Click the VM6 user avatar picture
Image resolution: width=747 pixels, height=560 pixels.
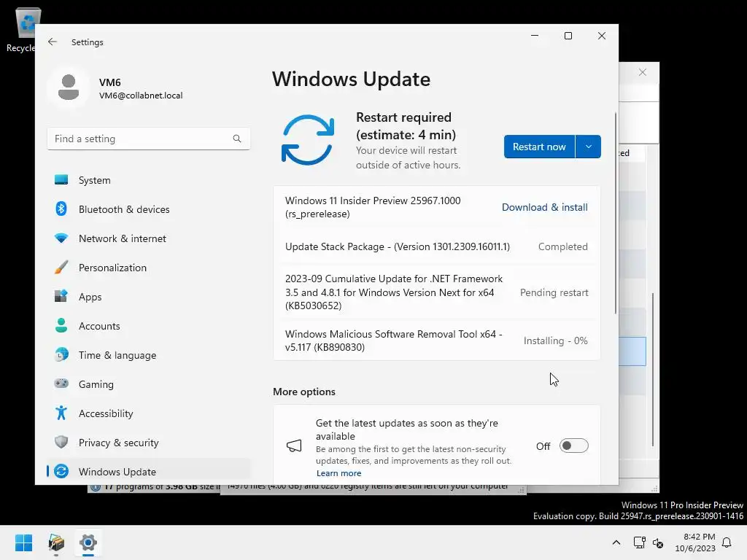click(69, 87)
